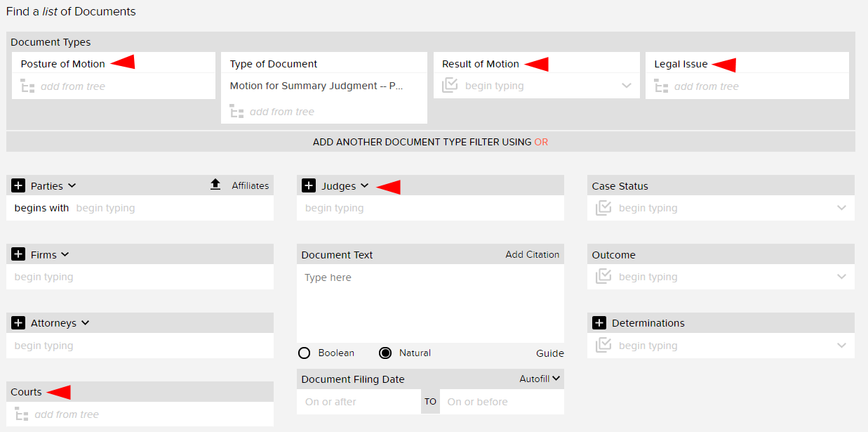Viewport: 868px width, 432px height.
Task: Open the Case Status dropdown arrow
Action: [x=841, y=208]
